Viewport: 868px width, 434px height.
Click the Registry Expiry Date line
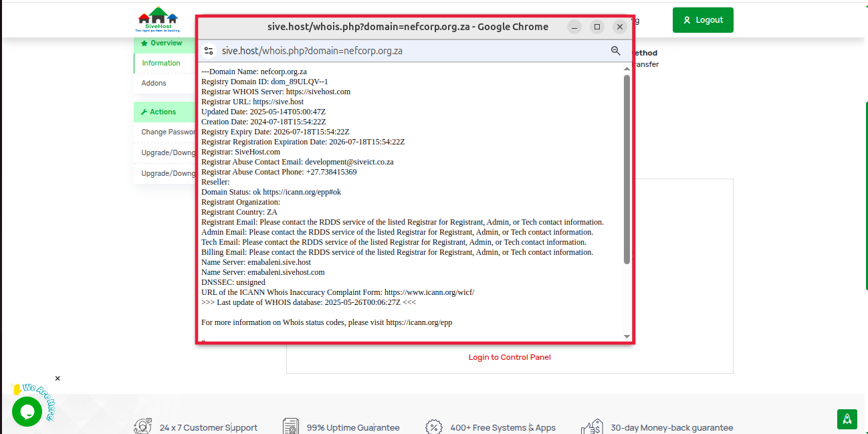(275, 132)
